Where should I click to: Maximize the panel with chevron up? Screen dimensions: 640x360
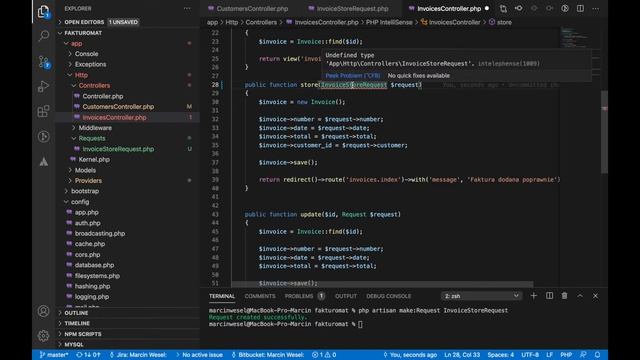[x=580, y=296]
